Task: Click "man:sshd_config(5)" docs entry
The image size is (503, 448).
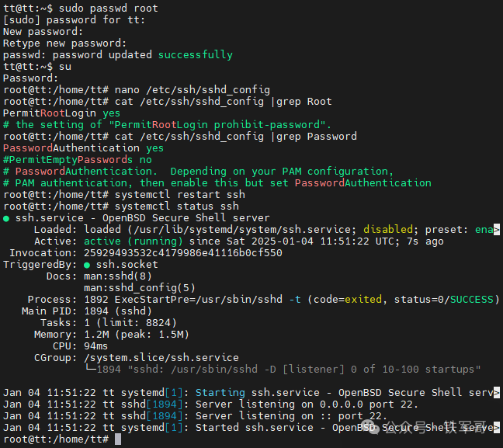Action: point(140,287)
